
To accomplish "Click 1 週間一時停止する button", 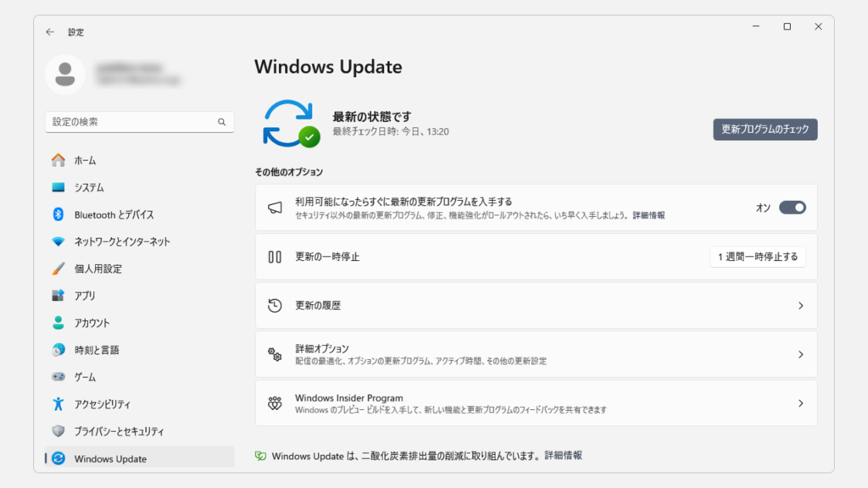I will (758, 257).
